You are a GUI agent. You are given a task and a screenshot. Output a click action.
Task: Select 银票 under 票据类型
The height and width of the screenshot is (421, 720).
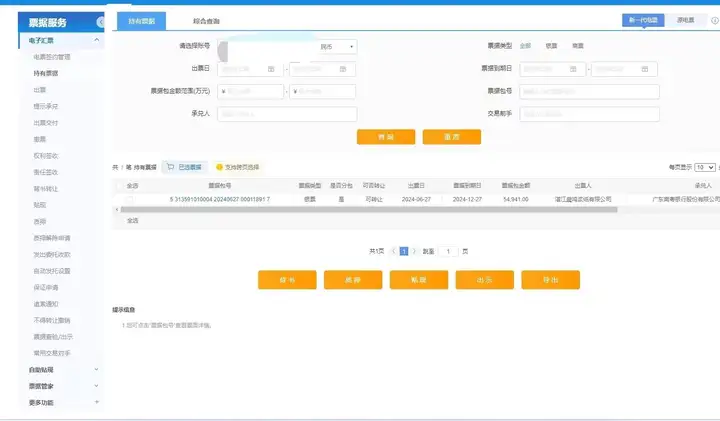click(551, 46)
